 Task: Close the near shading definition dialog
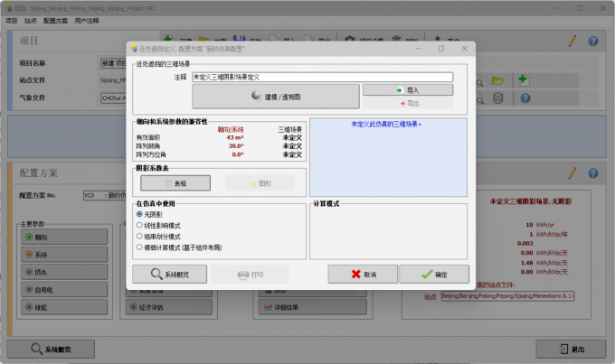tap(464, 48)
